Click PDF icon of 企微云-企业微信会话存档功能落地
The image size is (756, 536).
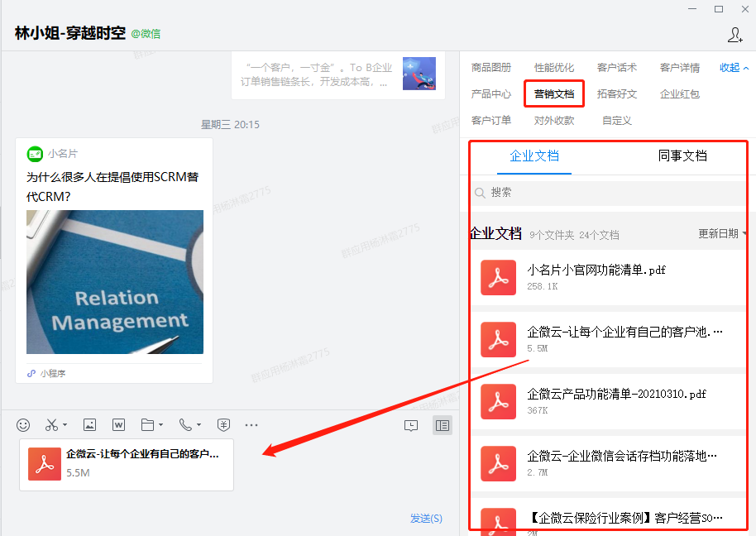[499, 464]
